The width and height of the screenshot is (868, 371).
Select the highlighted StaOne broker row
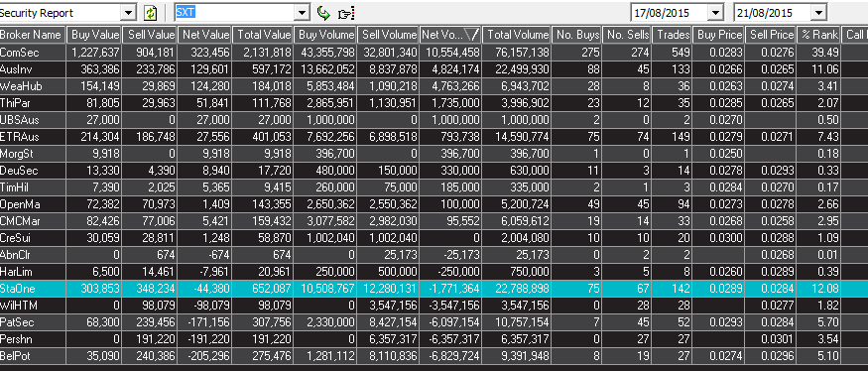tap(434, 288)
